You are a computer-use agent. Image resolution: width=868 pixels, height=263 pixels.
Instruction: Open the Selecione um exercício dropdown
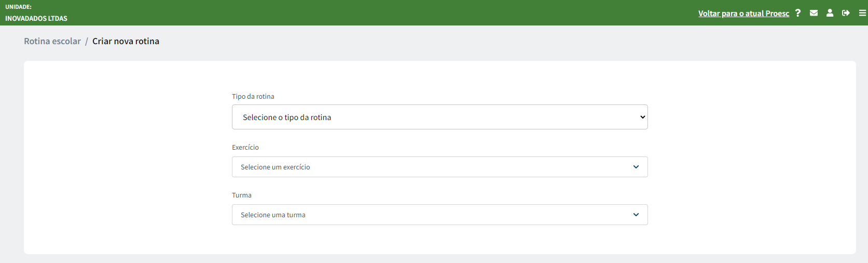tap(439, 167)
